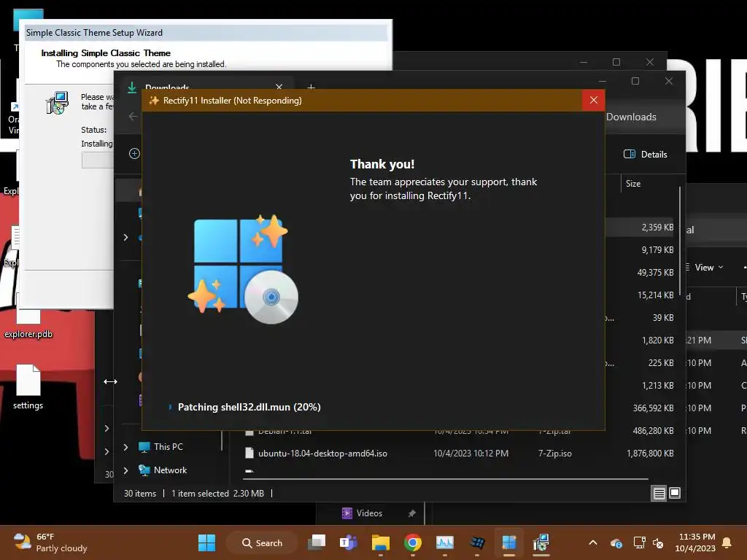Select the ubuntu-18.04-desktop-amd64.iso file
This screenshot has height=560, width=747.
tap(322, 454)
